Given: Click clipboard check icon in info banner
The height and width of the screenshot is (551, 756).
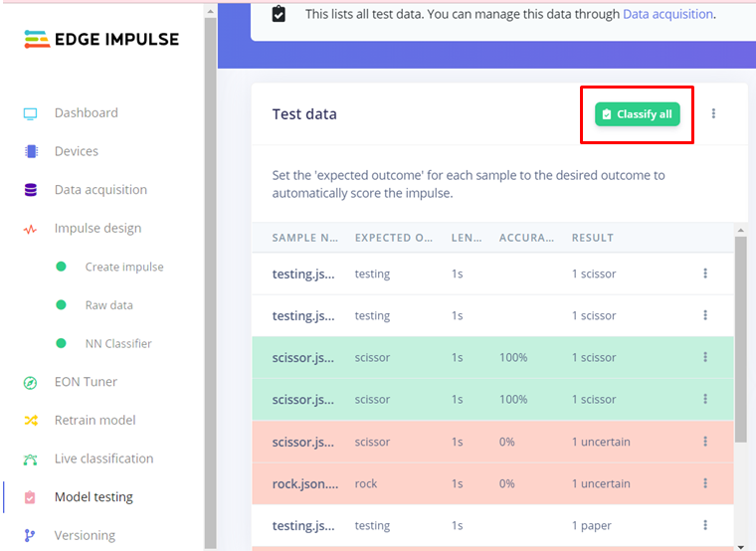Looking at the screenshot, I should [x=279, y=14].
